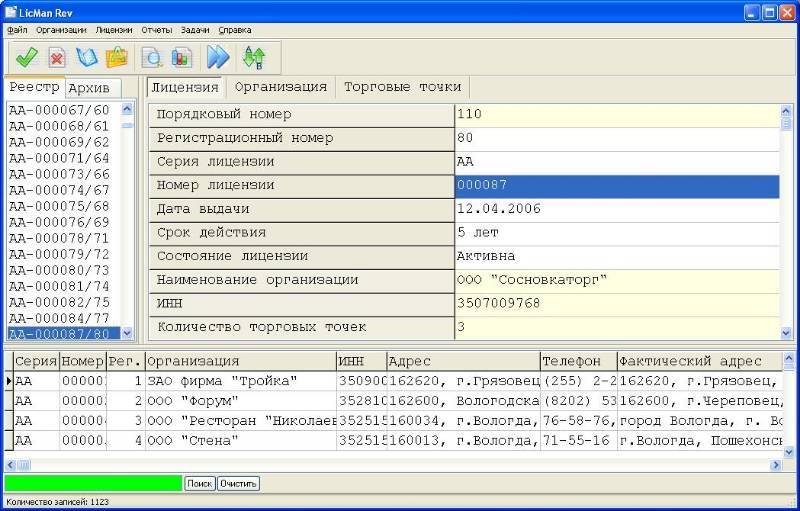Select AA-000075/68 in the registry list
This screenshot has height=511, width=800.
coord(59,206)
